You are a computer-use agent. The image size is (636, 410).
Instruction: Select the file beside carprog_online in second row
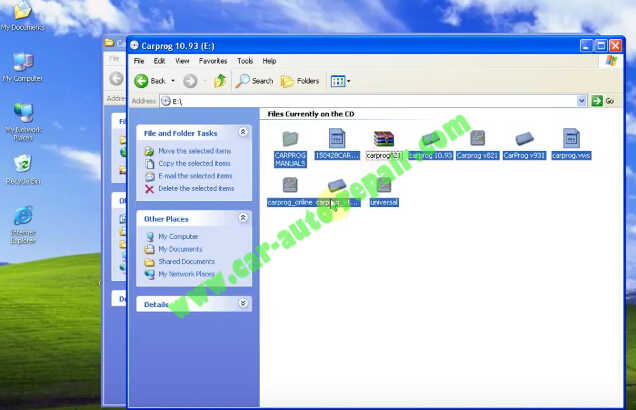click(x=337, y=192)
